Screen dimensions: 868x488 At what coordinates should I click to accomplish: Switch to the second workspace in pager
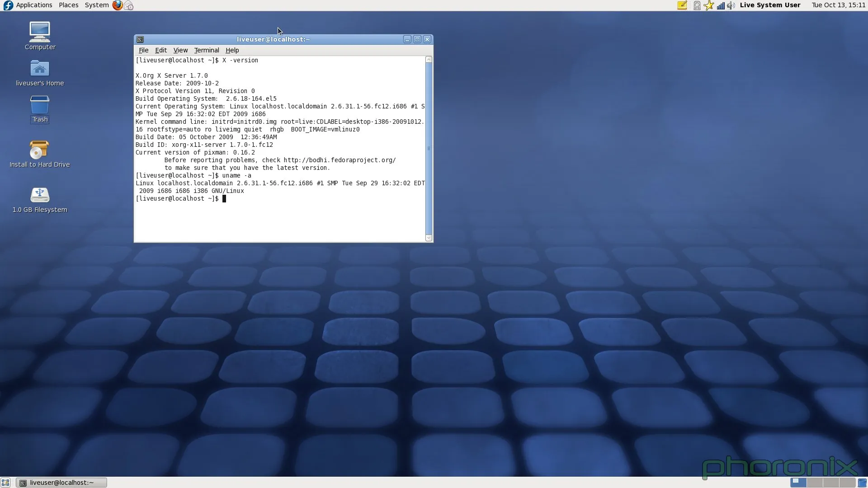point(815,483)
